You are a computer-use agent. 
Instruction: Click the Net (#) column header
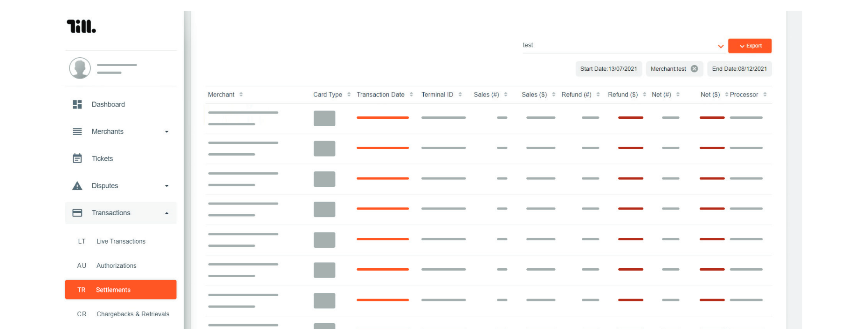pyautogui.click(x=661, y=95)
